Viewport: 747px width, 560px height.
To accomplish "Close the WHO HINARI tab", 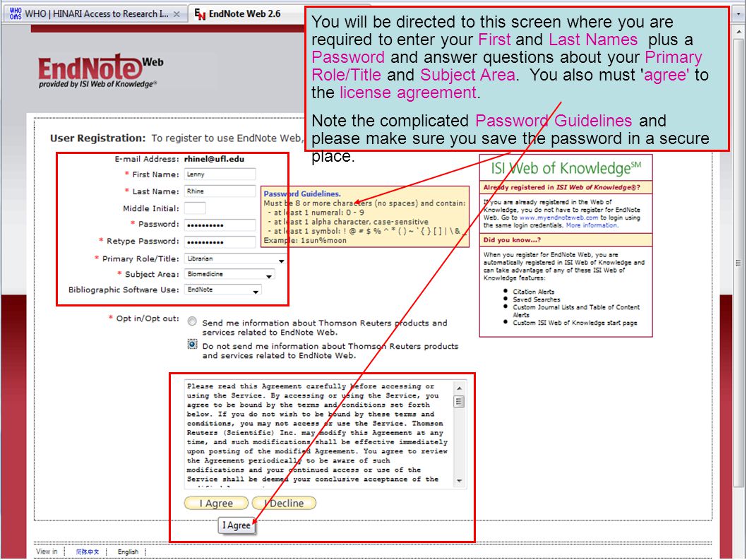I will [177, 14].
